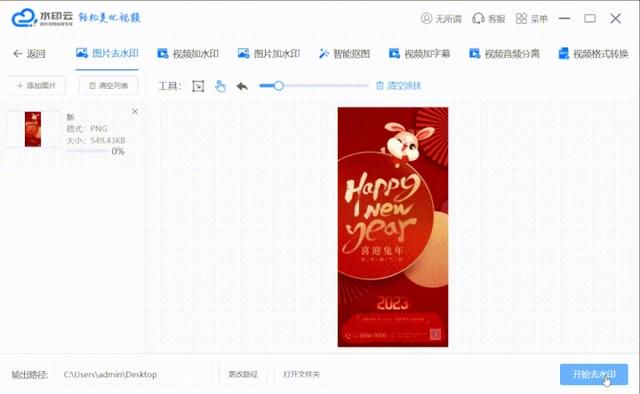Click 清空涂抹 to clear smears
The image size is (640, 394).
tap(399, 86)
